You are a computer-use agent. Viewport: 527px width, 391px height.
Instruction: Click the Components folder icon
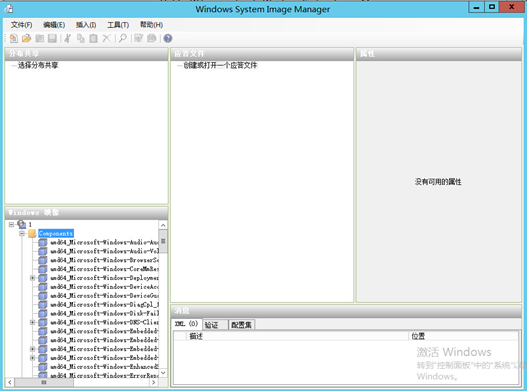32,233
